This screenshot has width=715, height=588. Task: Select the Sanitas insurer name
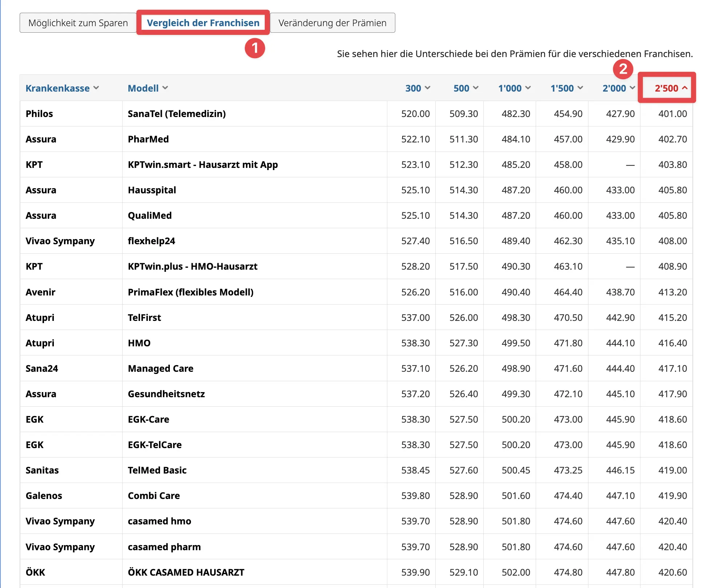pyautogui.click(x=42, y=470)
